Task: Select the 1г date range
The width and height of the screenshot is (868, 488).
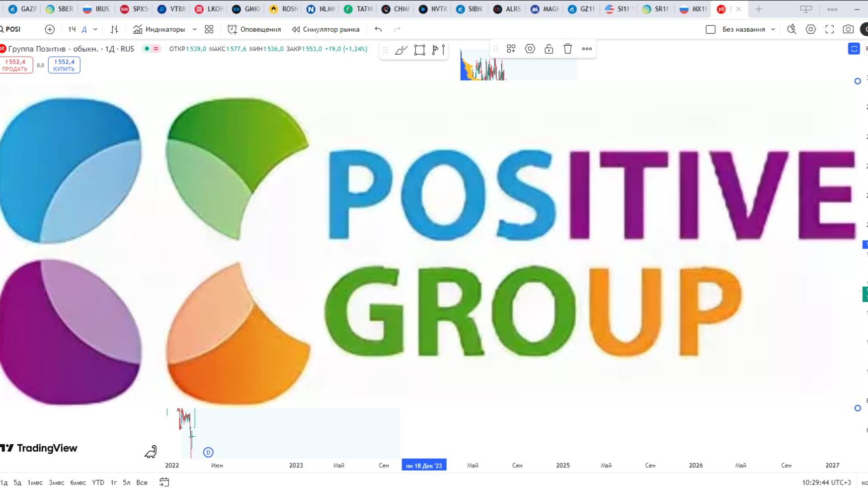Action: pyautogui.click(x=114, y=483)
